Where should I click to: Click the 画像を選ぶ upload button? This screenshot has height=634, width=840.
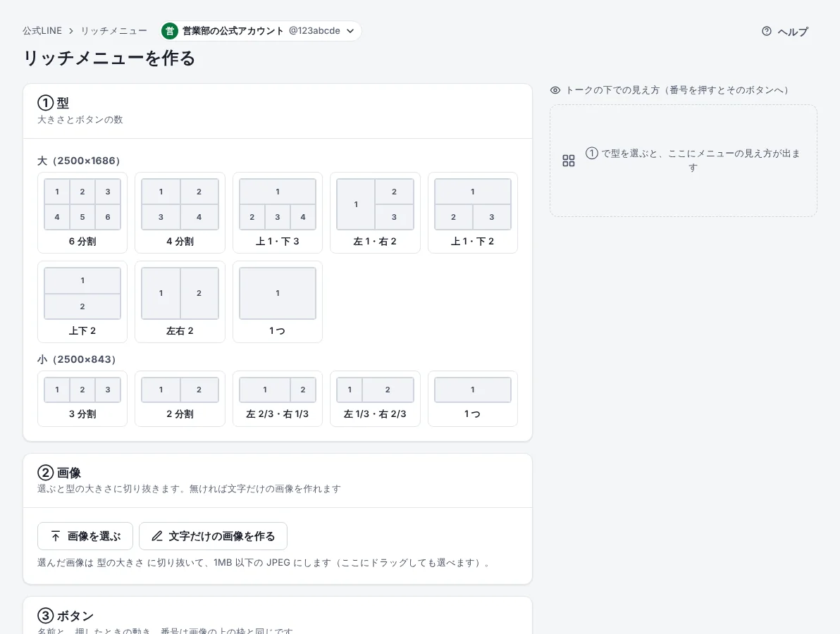(85, 536)
